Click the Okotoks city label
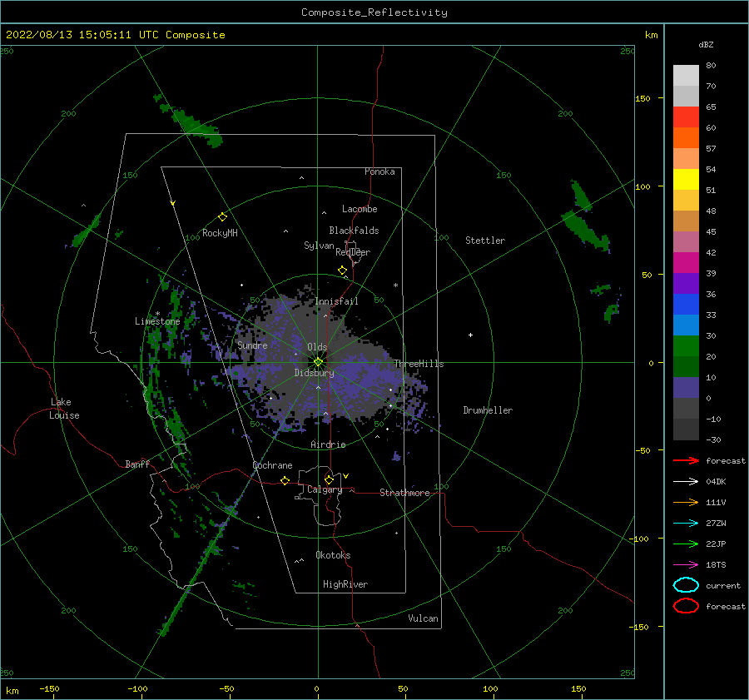 coord(333,555)
